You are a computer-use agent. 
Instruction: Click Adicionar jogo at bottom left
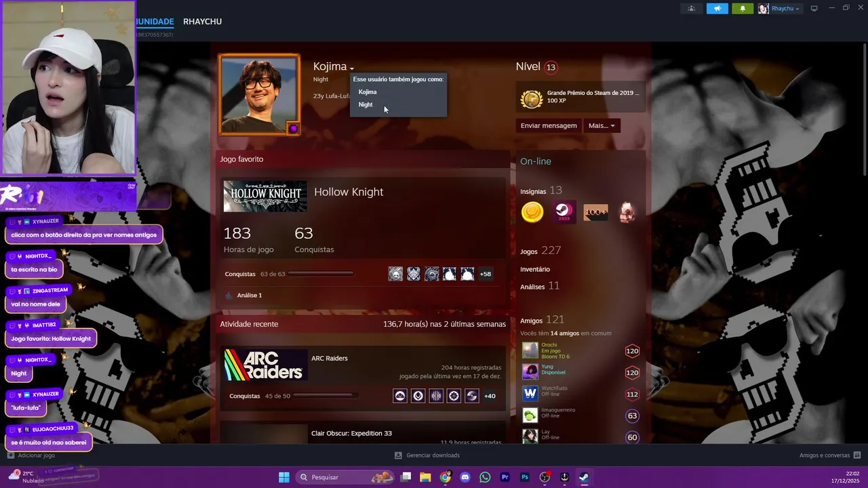click(31, 455)
